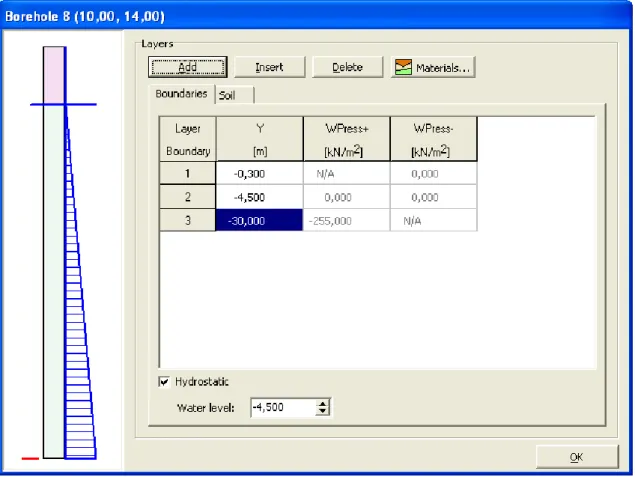Decrease water level with down arrow
This screenshot has width=635, height=477.
point(322,411)
